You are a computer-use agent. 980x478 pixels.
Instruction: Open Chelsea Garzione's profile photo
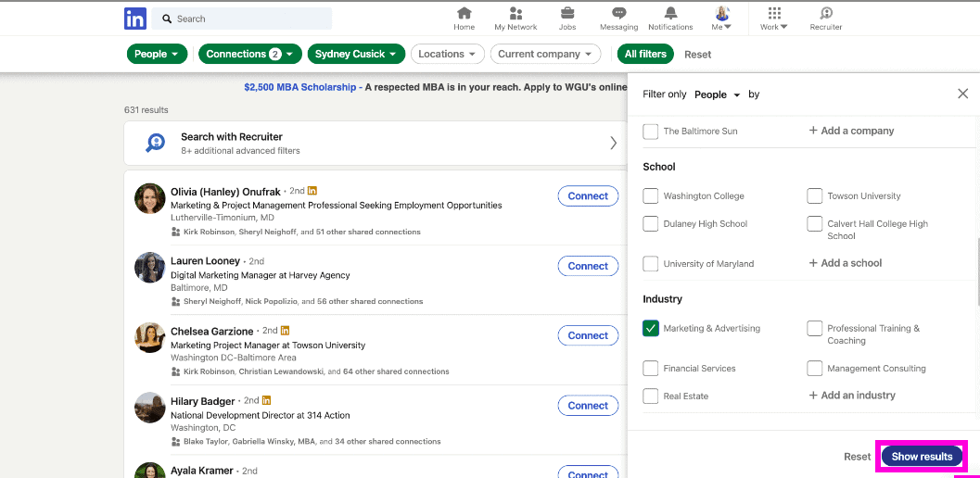pos(150,337)
